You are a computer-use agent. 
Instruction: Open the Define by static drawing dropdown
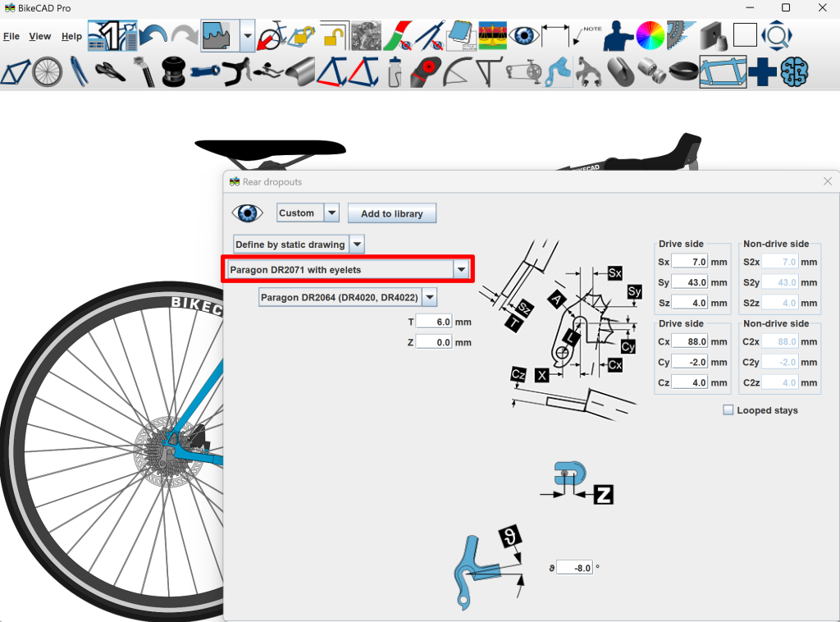coord(357,245)
